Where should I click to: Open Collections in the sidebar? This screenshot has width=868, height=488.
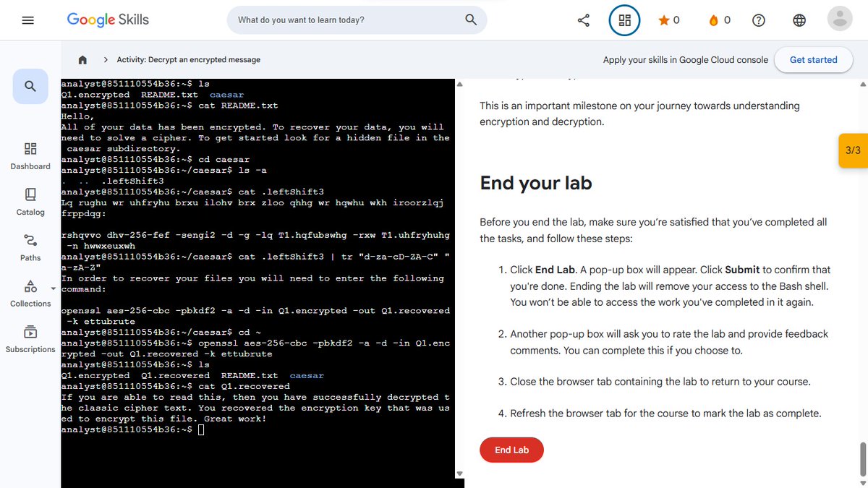(x=30, y=293)
